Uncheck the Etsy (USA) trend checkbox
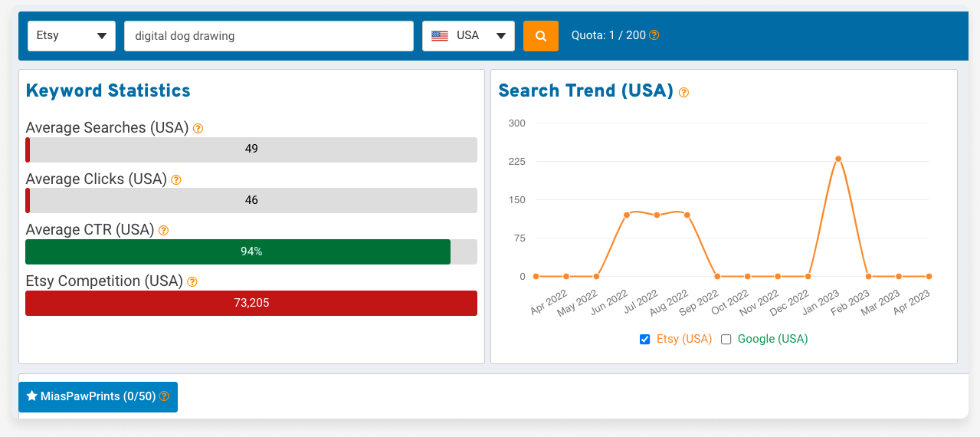980x437 pixels. click(644, 339)
